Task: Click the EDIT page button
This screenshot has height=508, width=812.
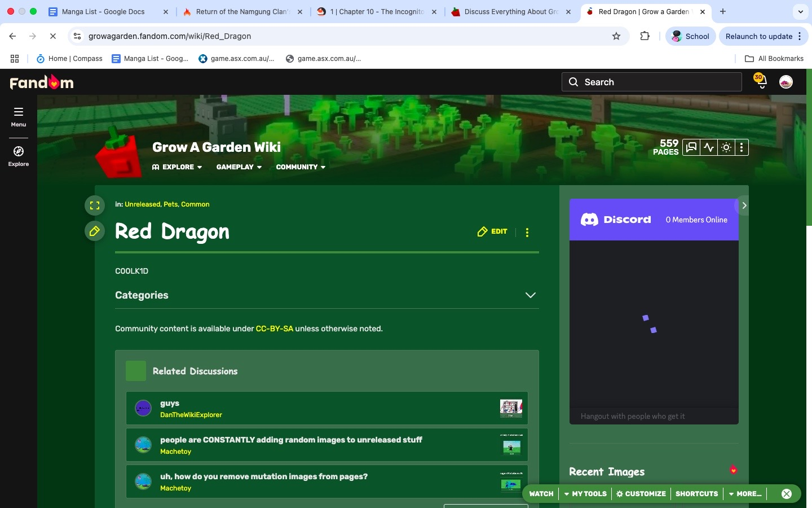Action: pyautogui.click(x=492, y=231)
